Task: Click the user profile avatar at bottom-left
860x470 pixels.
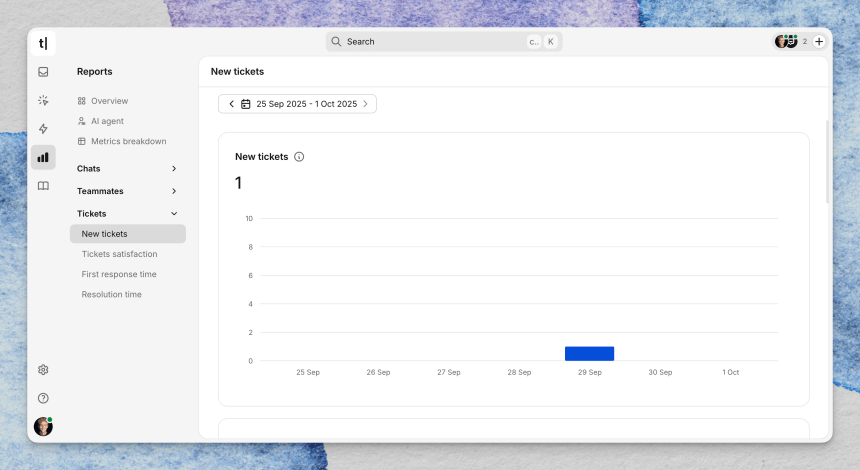Action: pyautogui.click(x=43, y=426)
